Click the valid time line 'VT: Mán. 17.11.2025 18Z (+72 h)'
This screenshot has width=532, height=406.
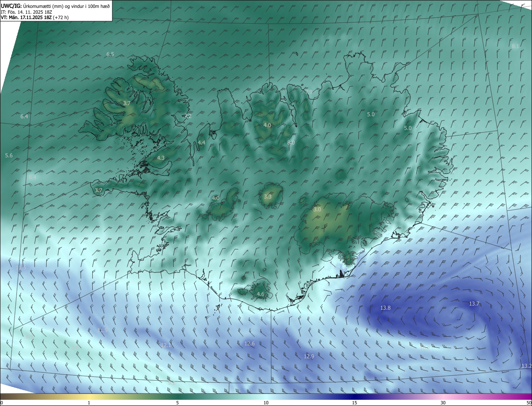[x=34, y=17]
